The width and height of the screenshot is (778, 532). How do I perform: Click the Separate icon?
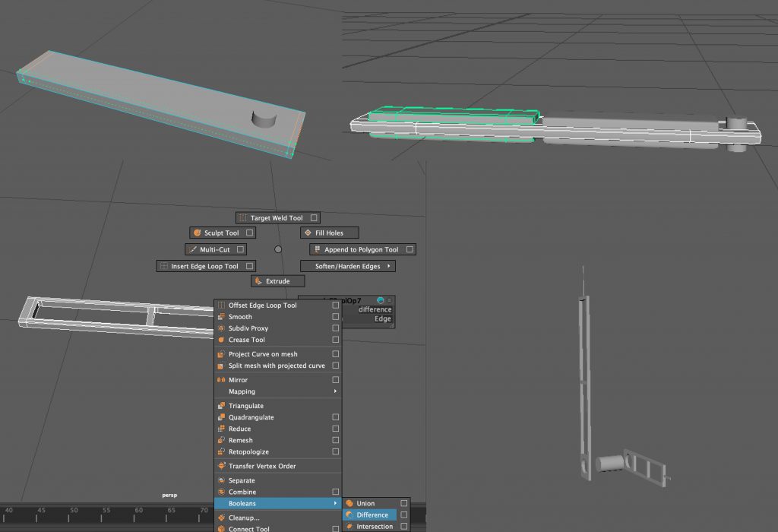[221, 480]
